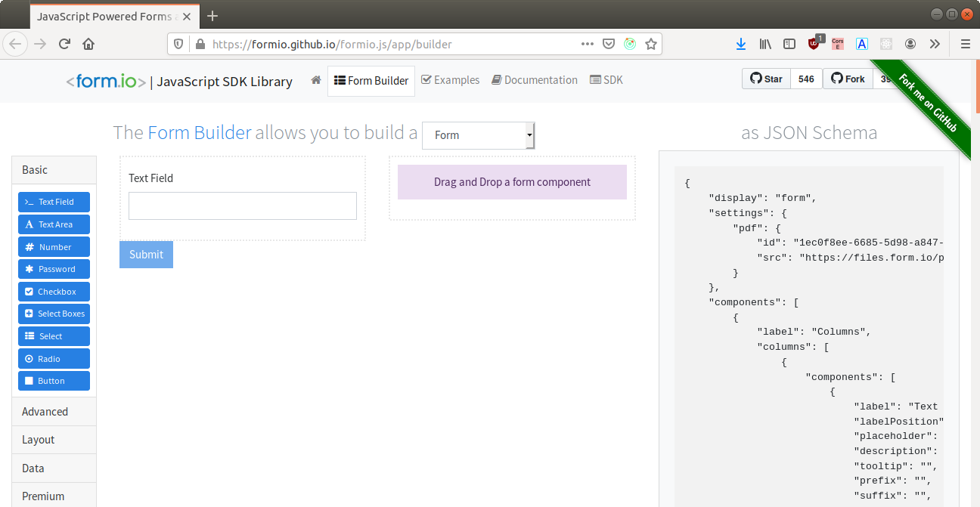Expand the Advanced components section
Image resolution: width=980 pixels, height=507 pixels.
47,411
